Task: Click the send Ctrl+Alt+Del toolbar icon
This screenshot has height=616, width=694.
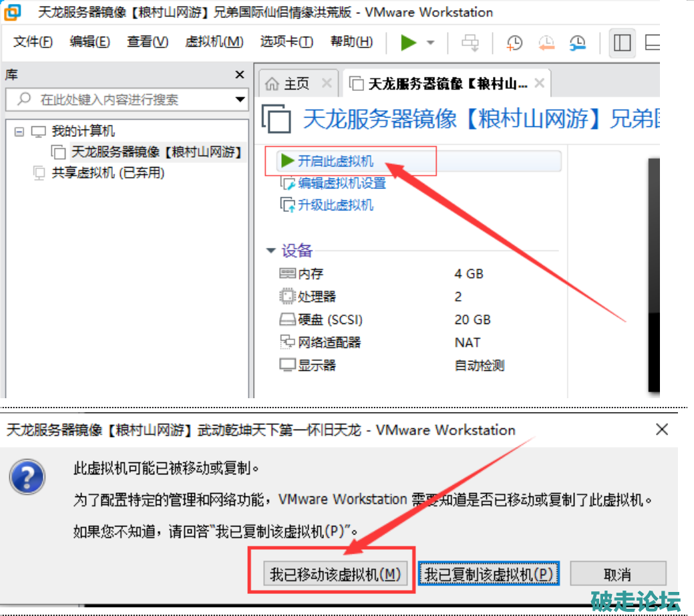Action: pos(471,43)
